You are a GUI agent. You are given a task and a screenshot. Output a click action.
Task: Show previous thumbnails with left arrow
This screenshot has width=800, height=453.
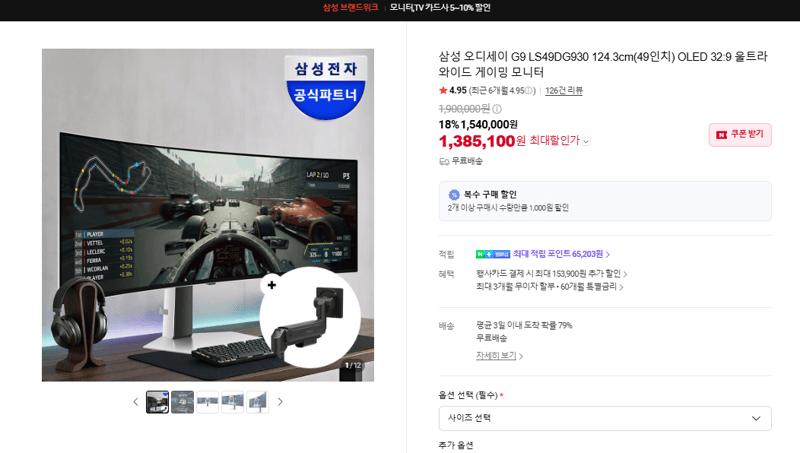(x=135, y=402)
